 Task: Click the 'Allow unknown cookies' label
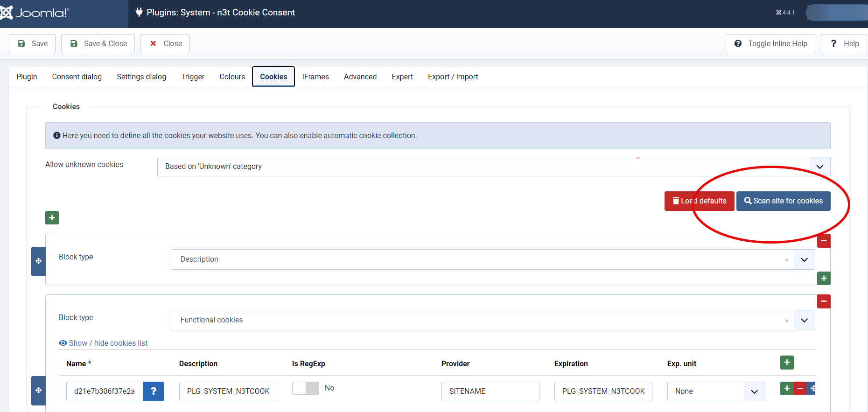coord(84,164)
